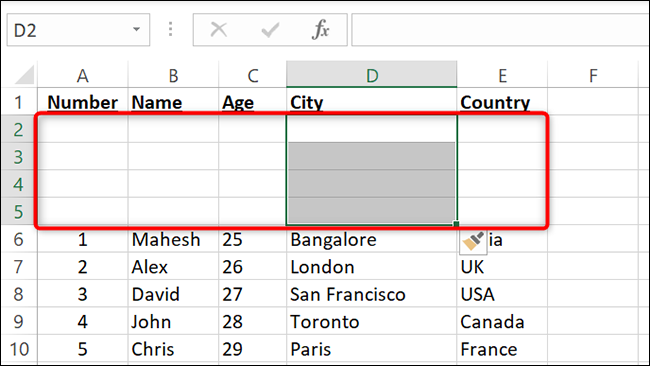Select row 2 header
This screenshot has height=366, width=650.
tap(19, 129)
